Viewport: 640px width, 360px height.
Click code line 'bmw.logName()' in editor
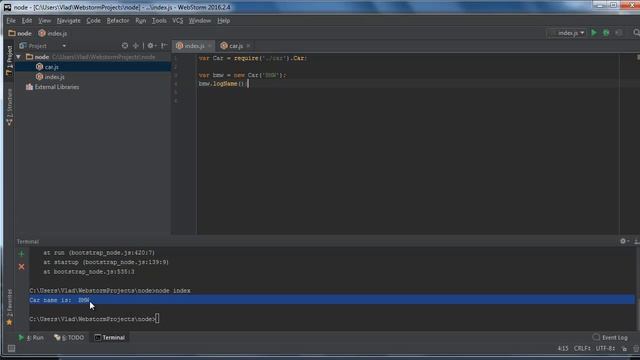click(x=222, y=84)
